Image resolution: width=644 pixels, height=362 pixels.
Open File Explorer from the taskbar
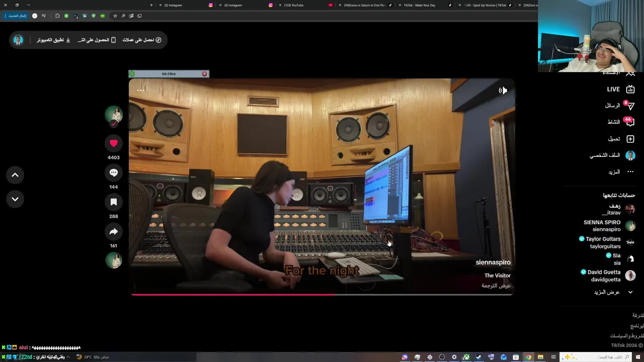pos(540,357)
